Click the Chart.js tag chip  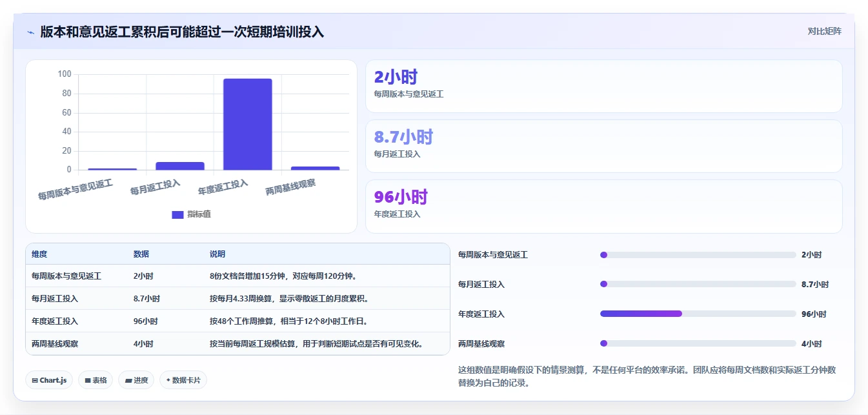[49, 380]
